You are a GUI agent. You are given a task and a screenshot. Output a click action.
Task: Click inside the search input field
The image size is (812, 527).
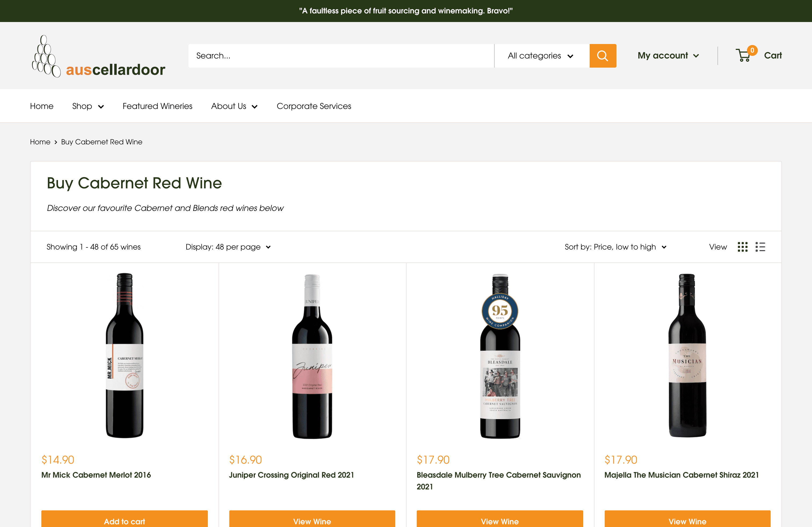[x=341, y=56]
